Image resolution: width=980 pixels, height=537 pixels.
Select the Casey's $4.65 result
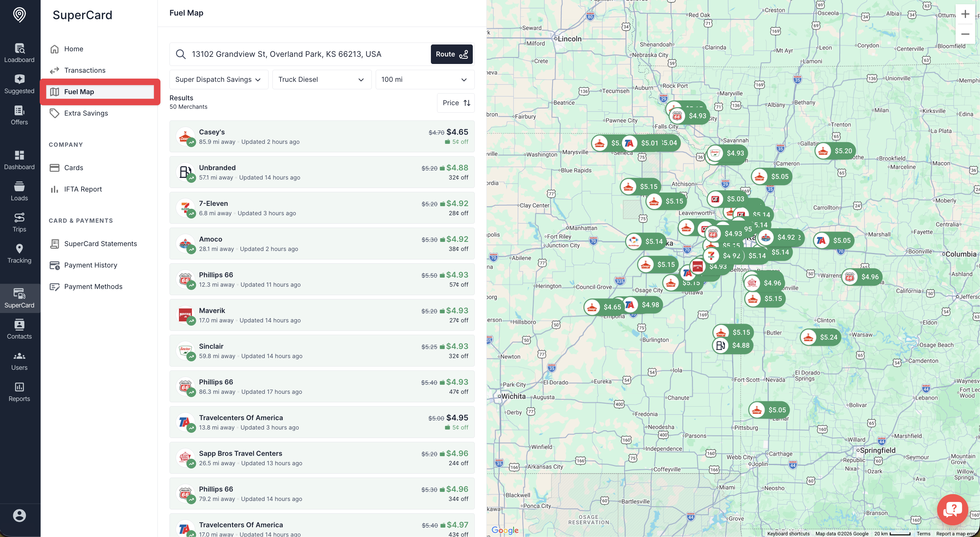(x=322, y=137)
